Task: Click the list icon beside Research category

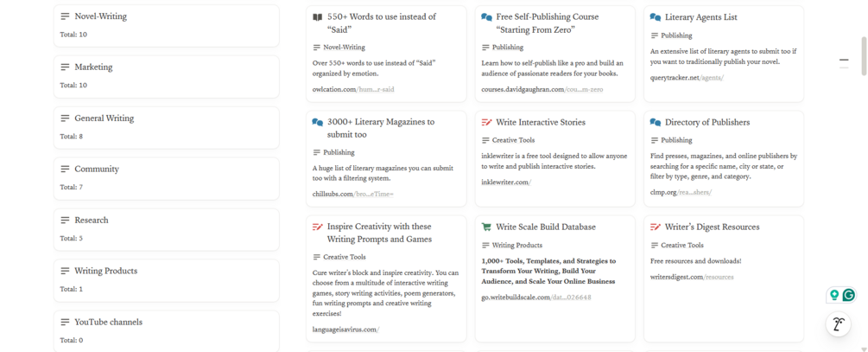Action: click(65, 220)
